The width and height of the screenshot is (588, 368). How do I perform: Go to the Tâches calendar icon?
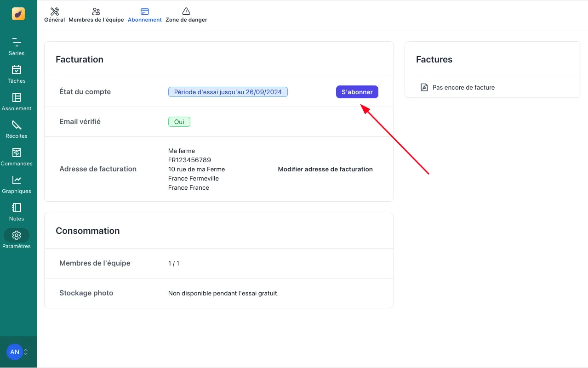17,70
